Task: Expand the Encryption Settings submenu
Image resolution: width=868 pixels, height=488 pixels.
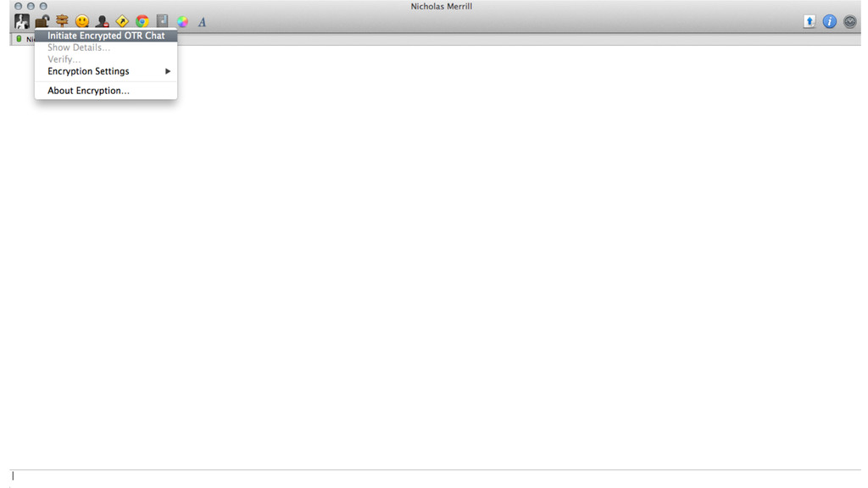Action: click(x=106, y=71)
